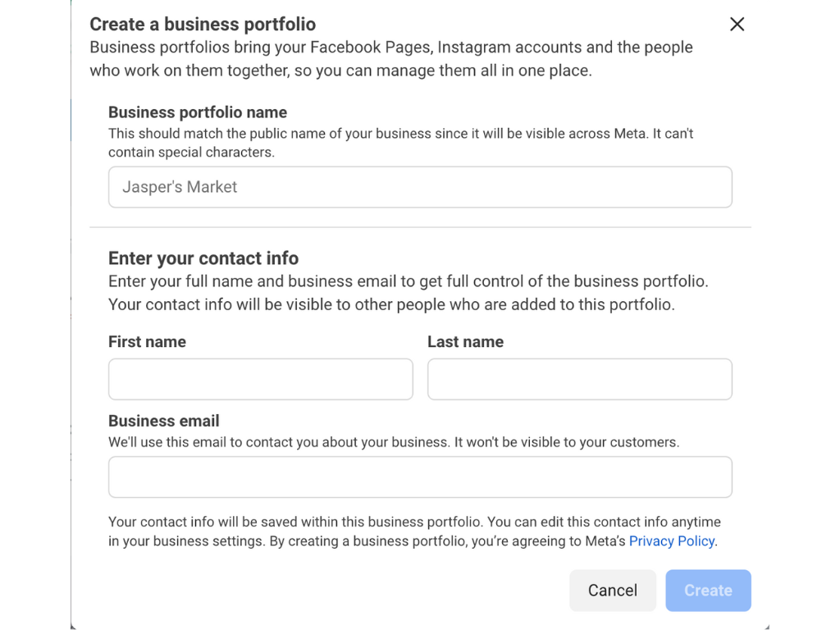This screenshot has height=630, width=840.
Task: Select the Last name text box
Action: point(579,379)
